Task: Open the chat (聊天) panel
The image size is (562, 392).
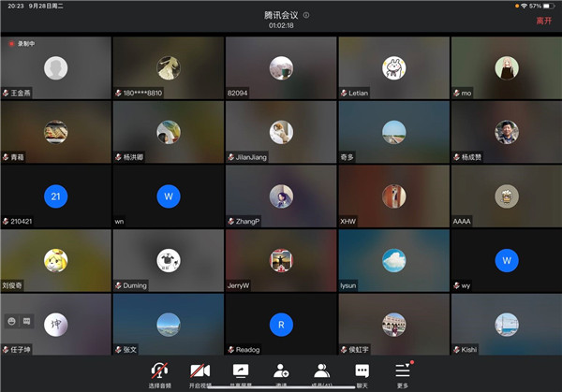Action: coord(362,373)
